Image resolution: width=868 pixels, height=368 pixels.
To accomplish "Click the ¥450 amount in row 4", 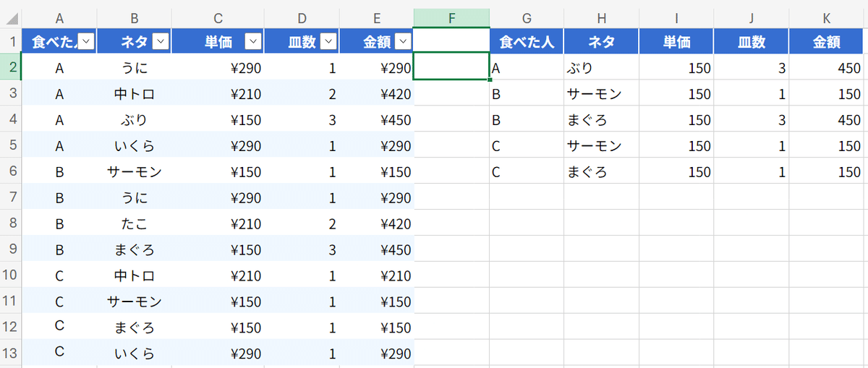I will click(x=376, y=119).
